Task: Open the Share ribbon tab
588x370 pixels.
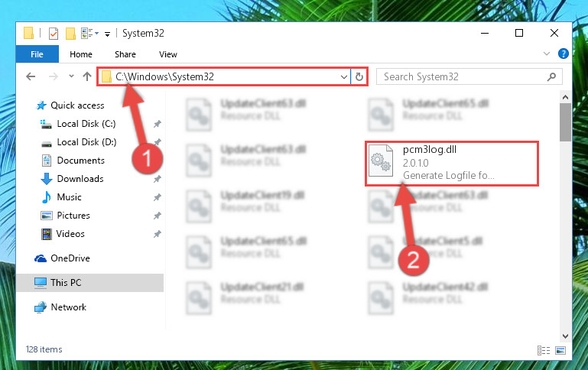Action: coord(125,54)
